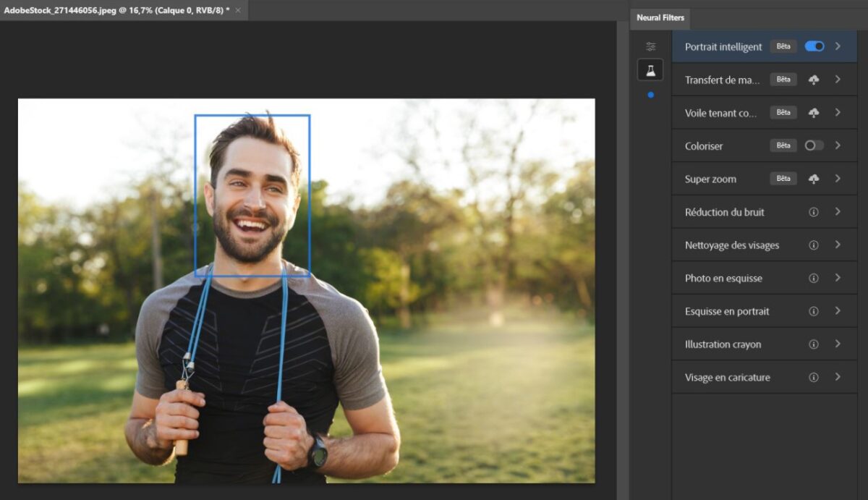868x500 pixels.
Task: Click the Esquisse en portrait filter label
Action: (x=727, y=311)
